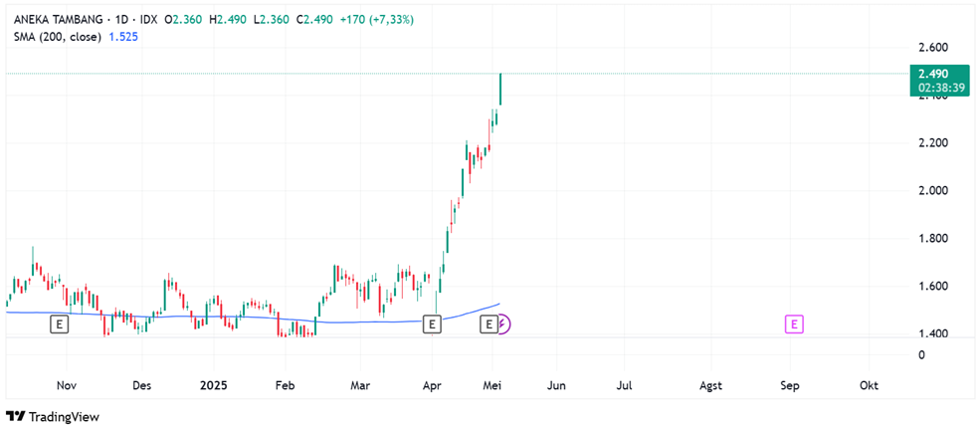This screenshot has width=980, height=427.
Task: Open the earnings marker above the Nov label
Action: click(59, 323)
